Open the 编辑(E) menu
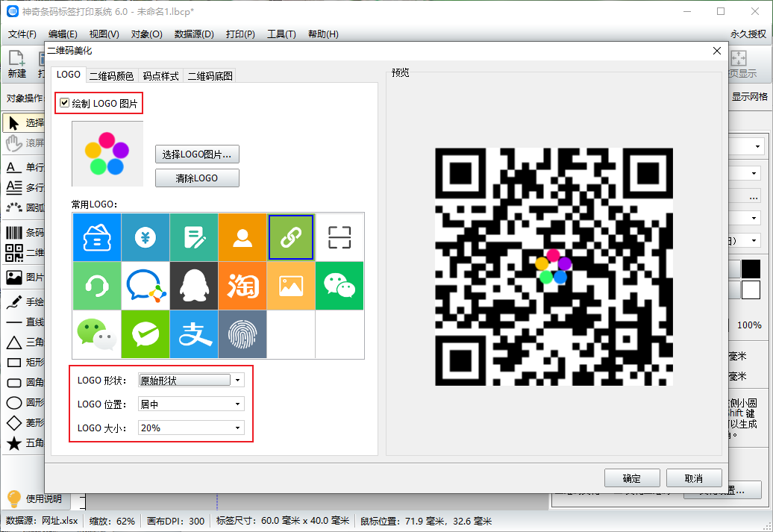The height and width of the screenshot is (532, 773). click(63, 34)
